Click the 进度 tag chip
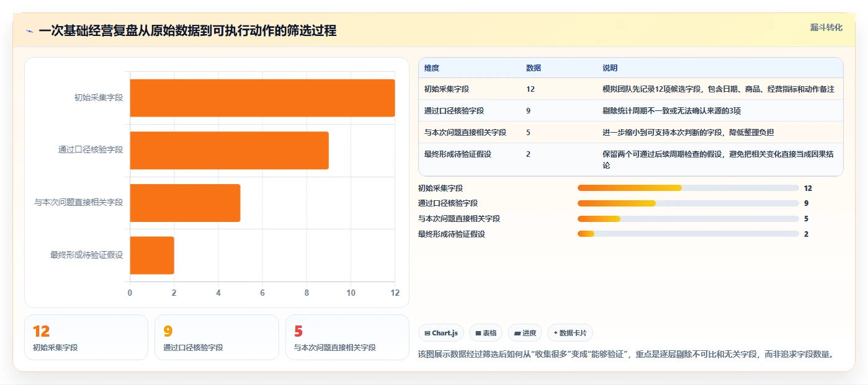 coord(525,333)
